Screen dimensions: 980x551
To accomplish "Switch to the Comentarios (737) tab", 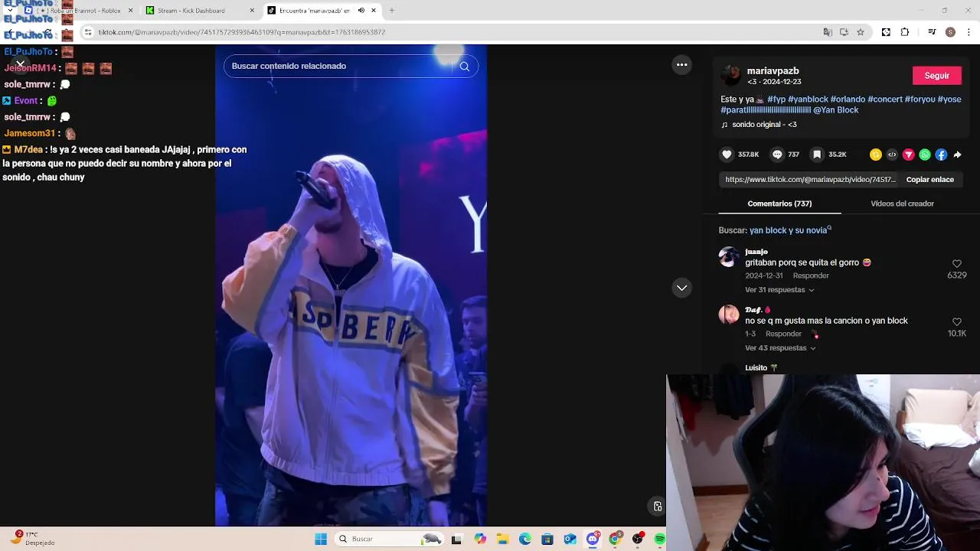I will [779, 204].
